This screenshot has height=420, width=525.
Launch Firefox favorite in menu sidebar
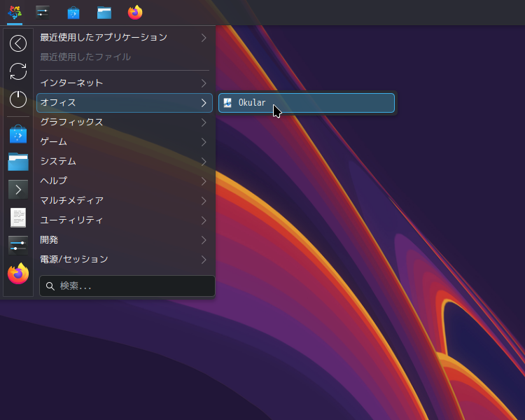tap(18, 274)
